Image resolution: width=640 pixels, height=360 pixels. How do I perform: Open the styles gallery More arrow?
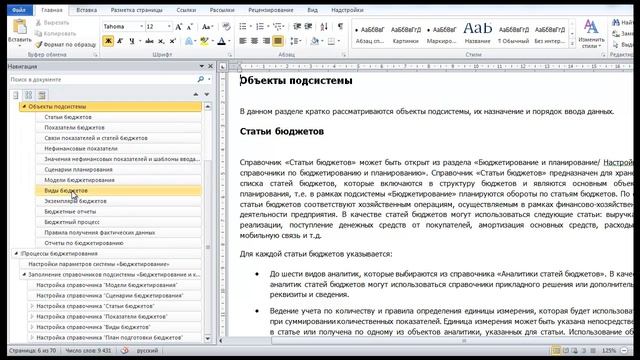click(572, 44)
